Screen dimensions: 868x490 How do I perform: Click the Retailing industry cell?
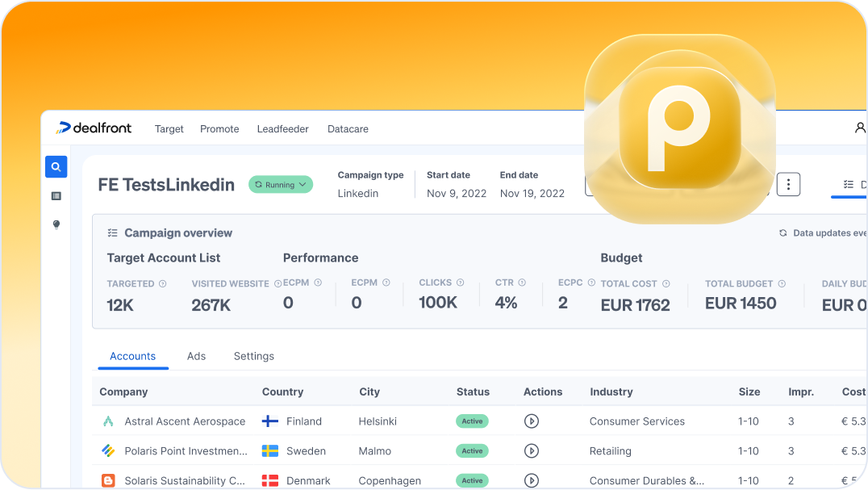tap(610, 450)
